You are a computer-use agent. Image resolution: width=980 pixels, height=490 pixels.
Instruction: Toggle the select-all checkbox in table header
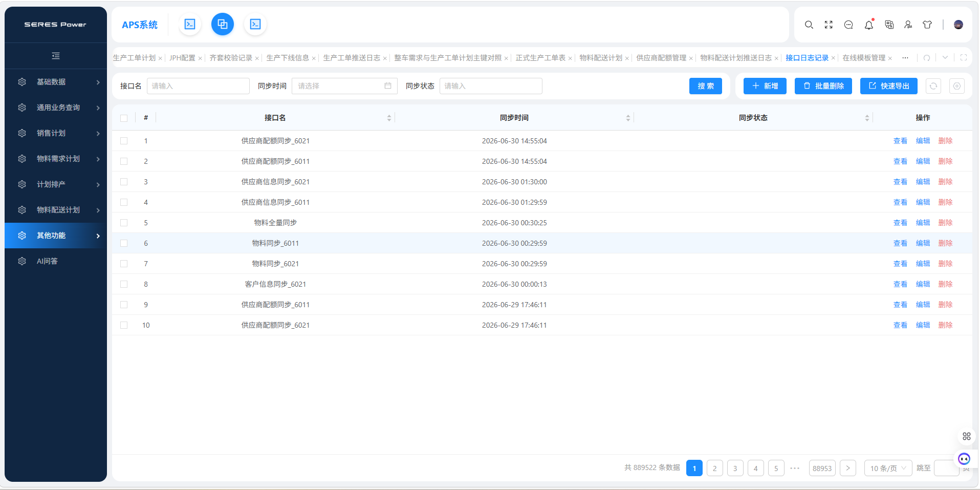(x=124, y=118)
